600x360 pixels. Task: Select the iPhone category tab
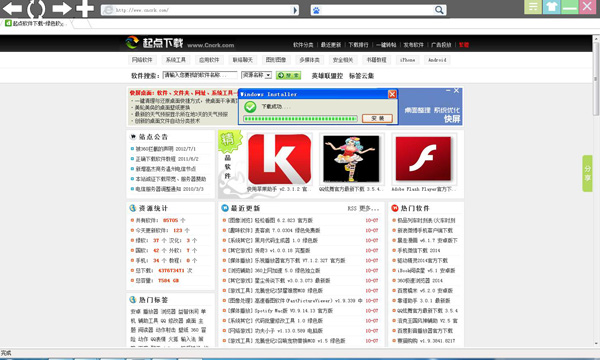pos(407,60)
